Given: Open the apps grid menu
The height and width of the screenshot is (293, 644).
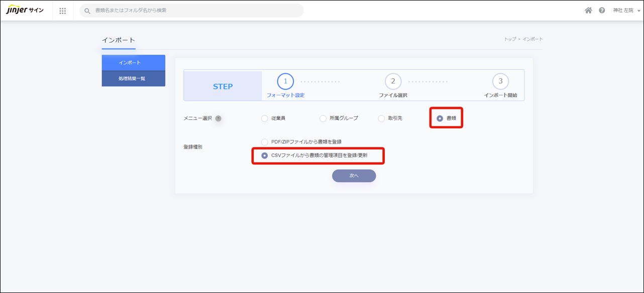Looking at the screenshot, I should [x=63, y=11].
